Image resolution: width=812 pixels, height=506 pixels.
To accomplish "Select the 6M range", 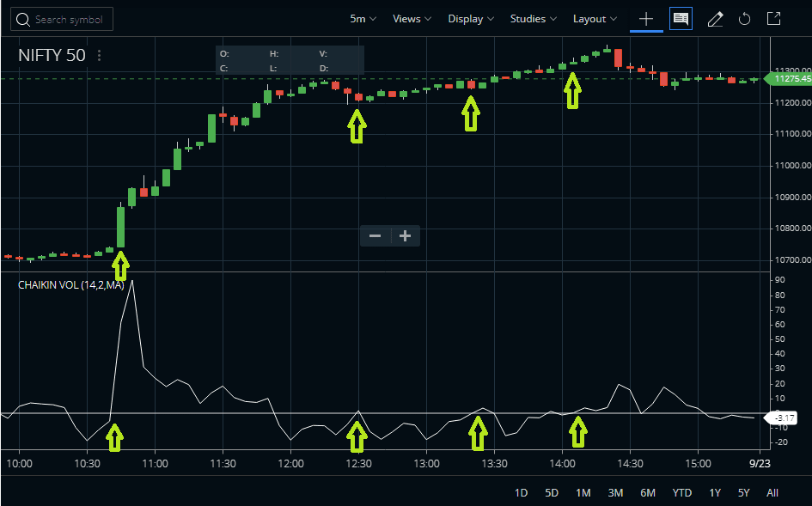I will coord(648,492).
